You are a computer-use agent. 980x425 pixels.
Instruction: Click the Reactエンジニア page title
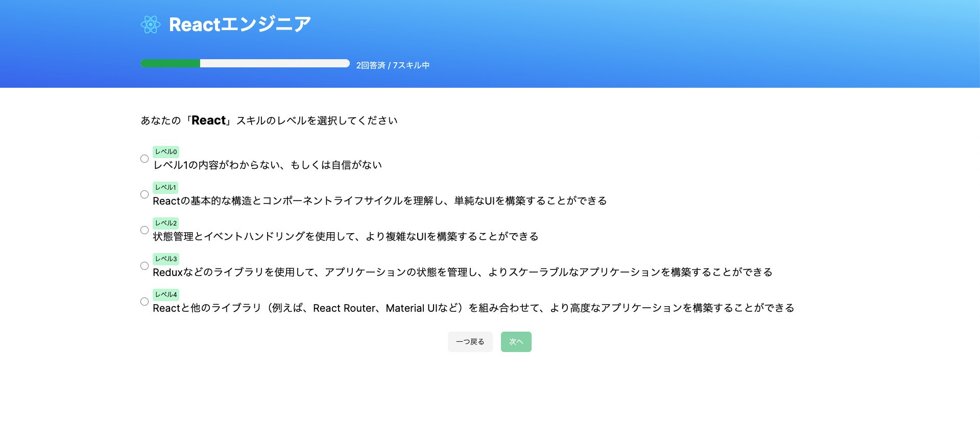(x=240, y=24)
